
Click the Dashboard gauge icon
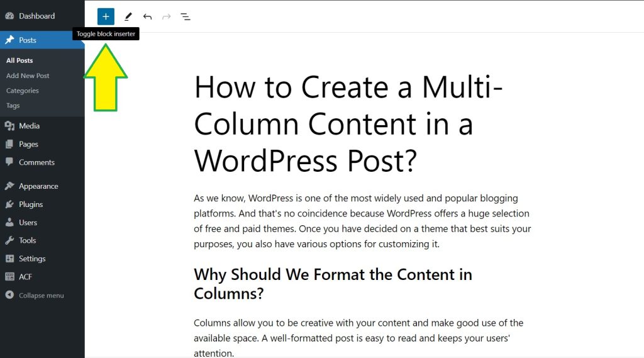[x=9, y=16]
